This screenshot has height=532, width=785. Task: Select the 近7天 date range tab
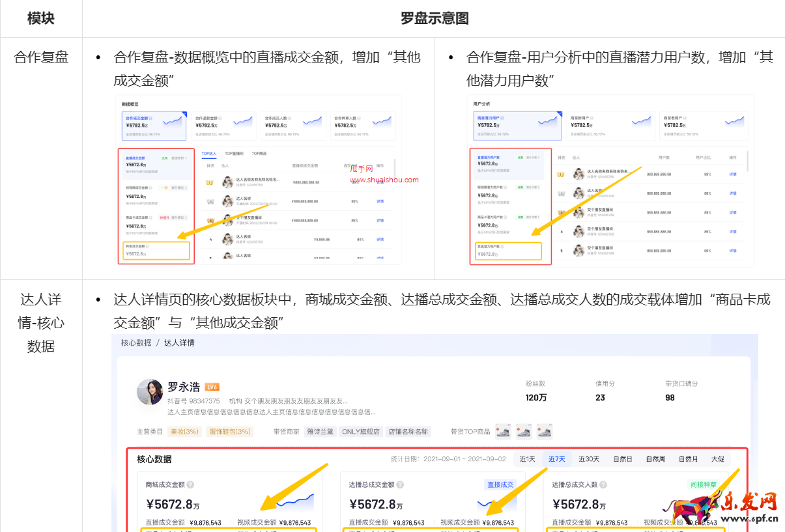pos(556,459)
